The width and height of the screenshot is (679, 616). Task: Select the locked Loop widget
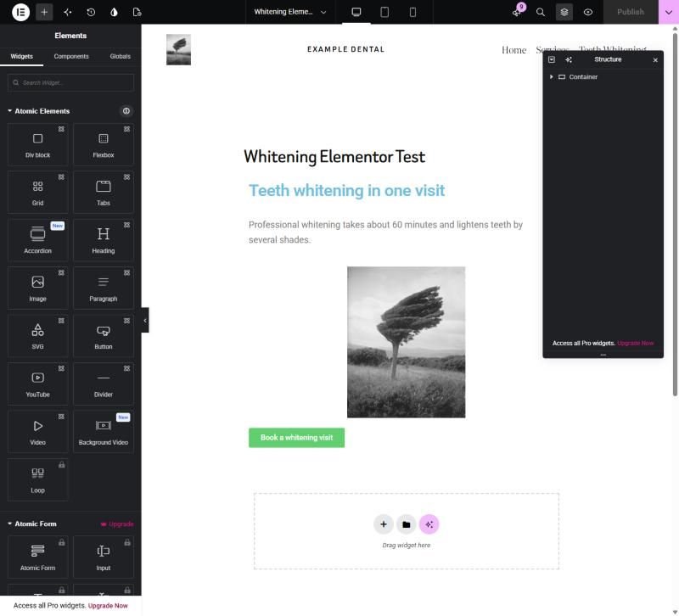[37, 479]
